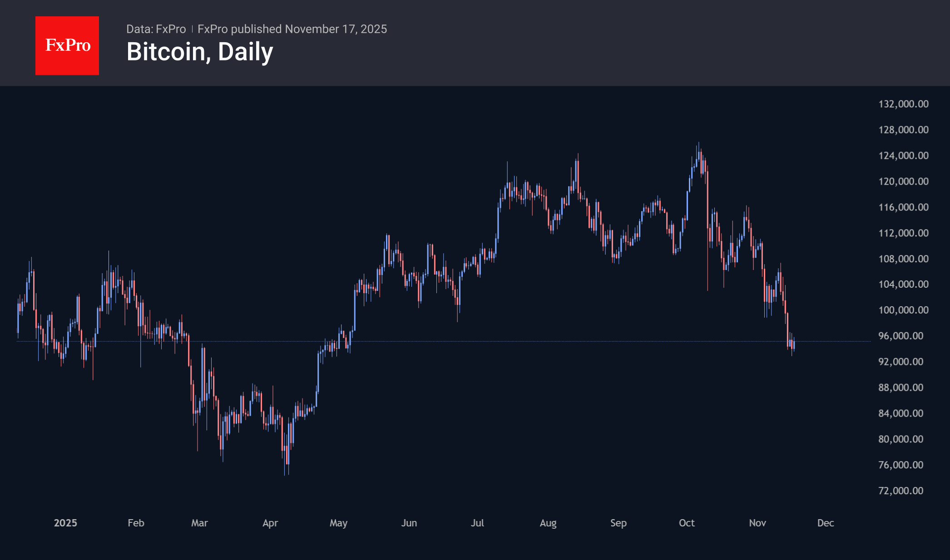Image resolution: width=950 pixels, height=560 pixels.
Task: Click the 112,000.00 price axis label
Action: click(903, 233)
